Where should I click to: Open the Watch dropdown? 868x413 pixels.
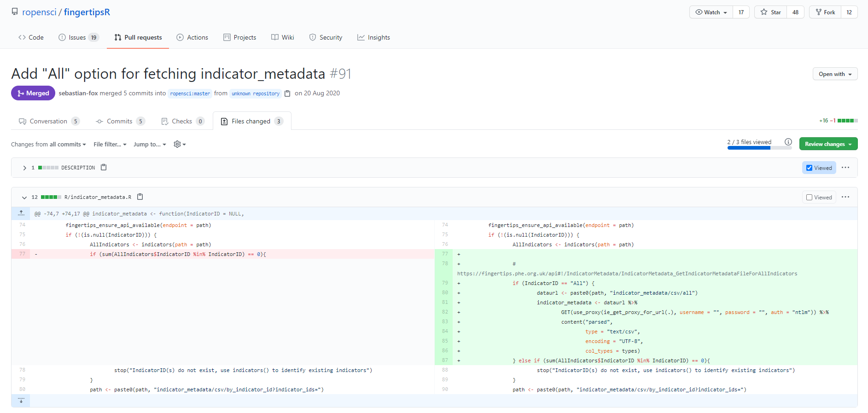click(711, 12)
